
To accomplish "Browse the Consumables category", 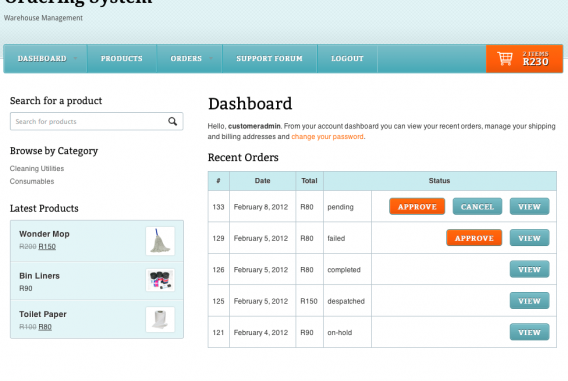I will pyautogui.click(x=32, y=181).
